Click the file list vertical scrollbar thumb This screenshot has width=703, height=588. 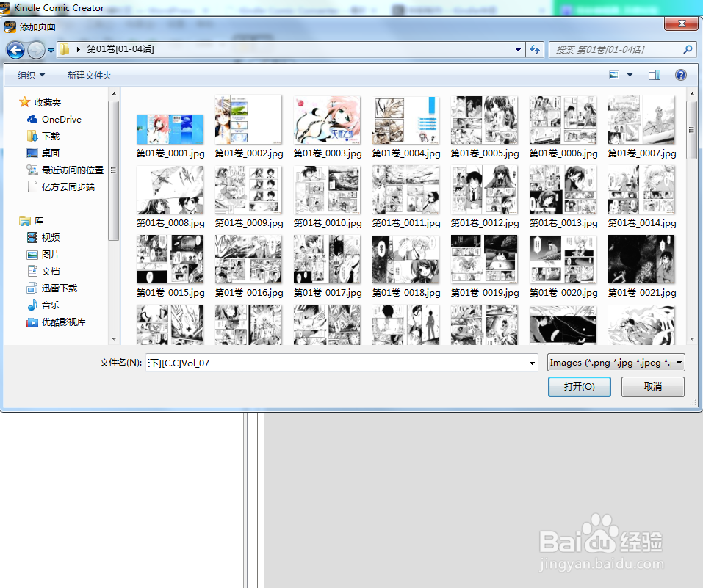[691, 130]
